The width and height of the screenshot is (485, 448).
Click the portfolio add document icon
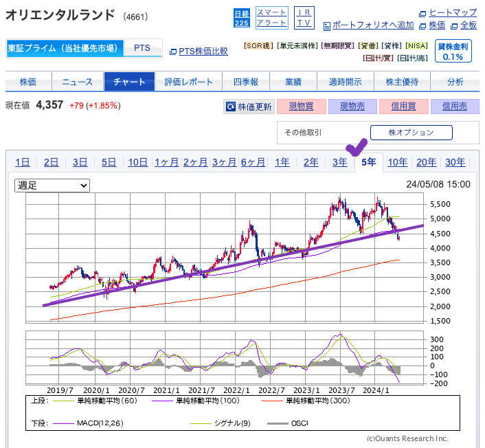326,26
